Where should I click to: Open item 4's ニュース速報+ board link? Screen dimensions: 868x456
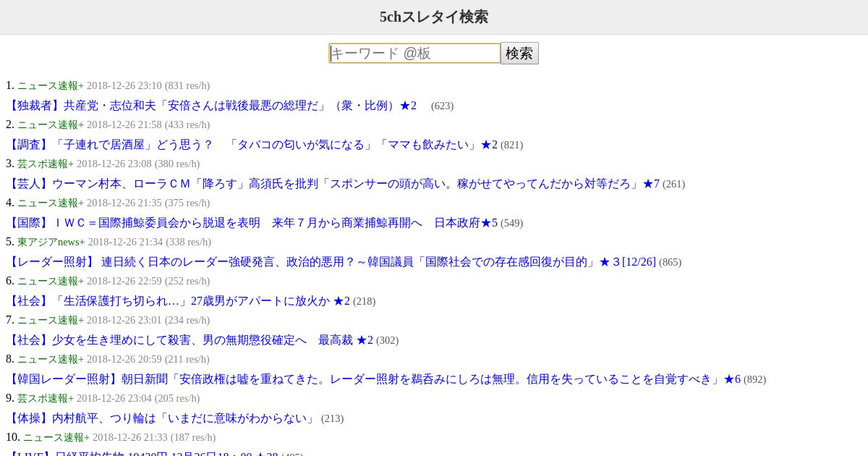click(51, 203)
